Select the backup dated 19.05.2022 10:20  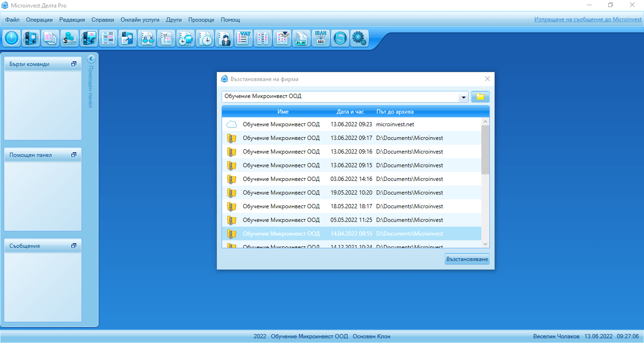pos(352,193)
